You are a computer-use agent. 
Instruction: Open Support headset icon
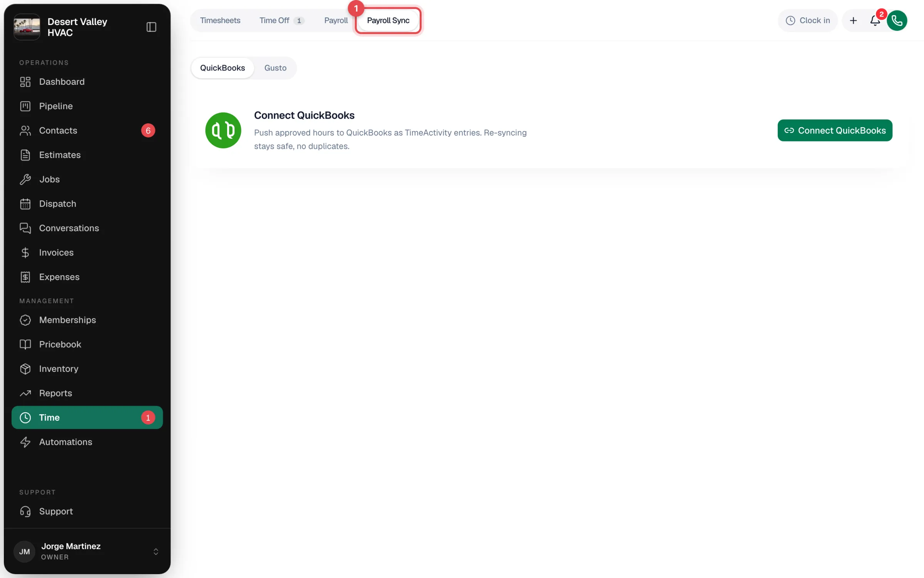[25, 511]
